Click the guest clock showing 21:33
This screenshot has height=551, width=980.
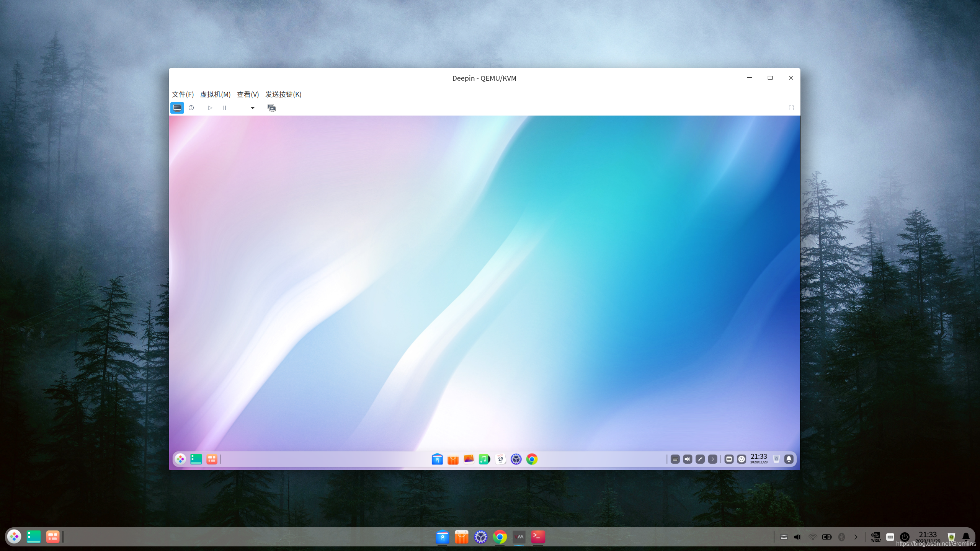tap(759, 458)
